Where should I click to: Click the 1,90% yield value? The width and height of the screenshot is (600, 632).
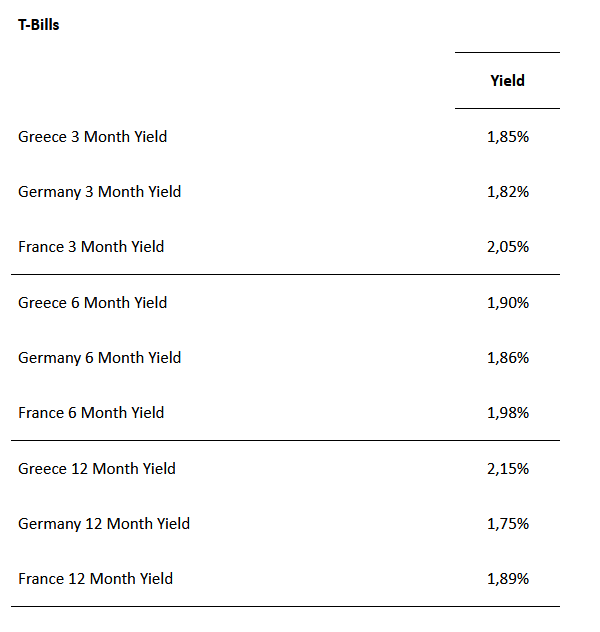pyautogui.click(x=507, y=303)
